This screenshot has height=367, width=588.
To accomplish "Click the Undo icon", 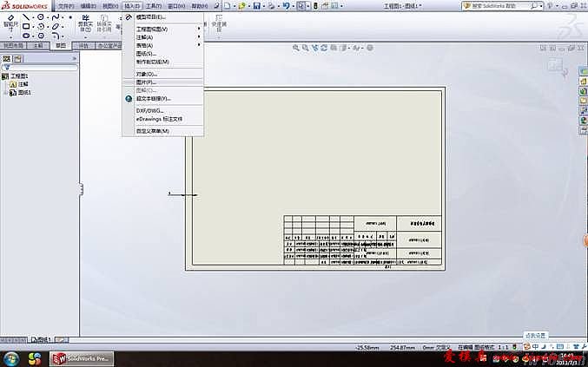I will tap(283, 6).
